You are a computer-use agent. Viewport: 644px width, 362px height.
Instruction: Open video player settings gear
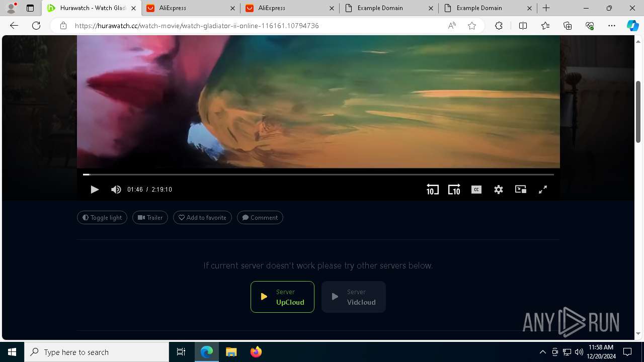coord(499,190)
